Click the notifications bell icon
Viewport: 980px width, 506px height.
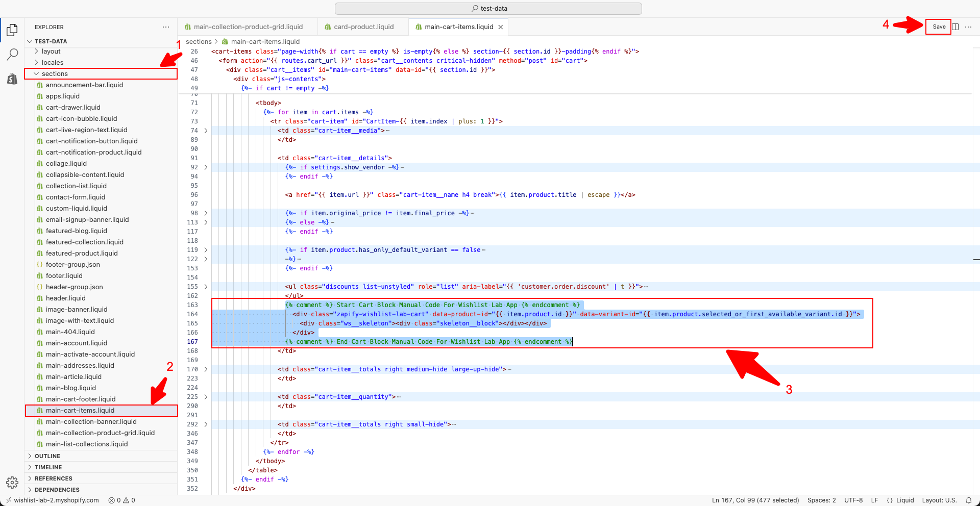(x=969, y=500)
